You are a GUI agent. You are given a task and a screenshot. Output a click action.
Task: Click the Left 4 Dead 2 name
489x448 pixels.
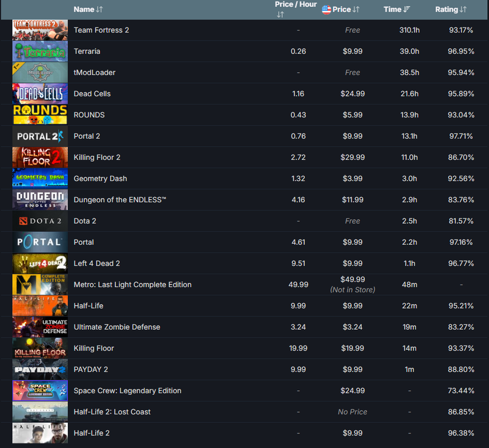tap(97, 263)
